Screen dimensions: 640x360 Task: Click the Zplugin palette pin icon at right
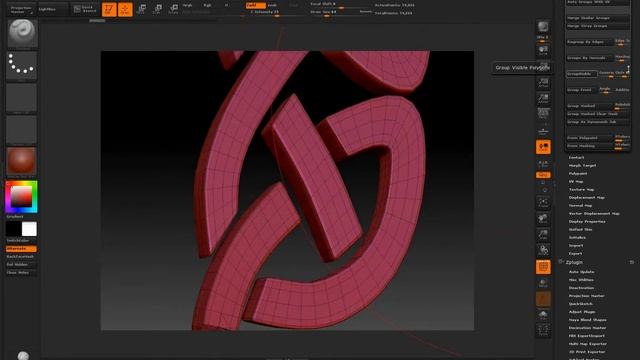pos(632,262)
